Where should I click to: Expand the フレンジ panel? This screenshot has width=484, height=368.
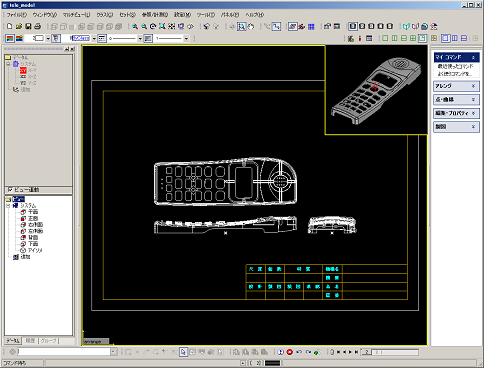(473, 86)
